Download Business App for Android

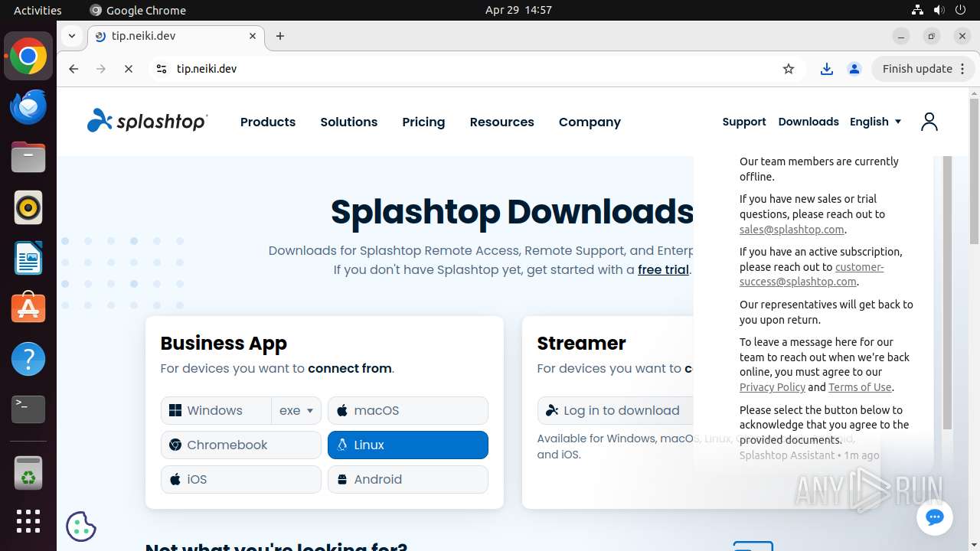tap(408, 479)
